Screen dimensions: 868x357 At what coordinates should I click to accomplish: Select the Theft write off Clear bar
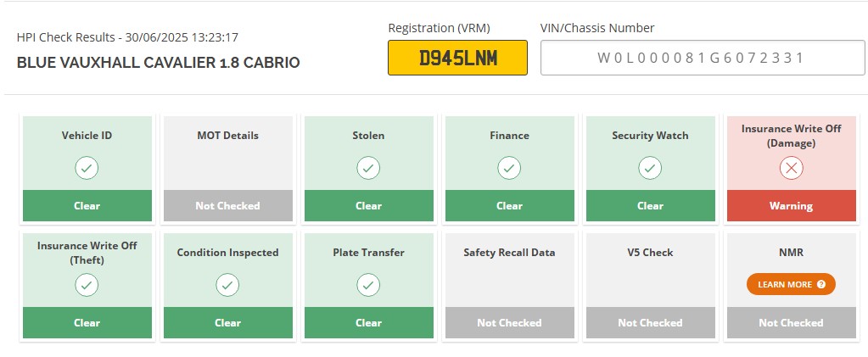tap(87, 323)
